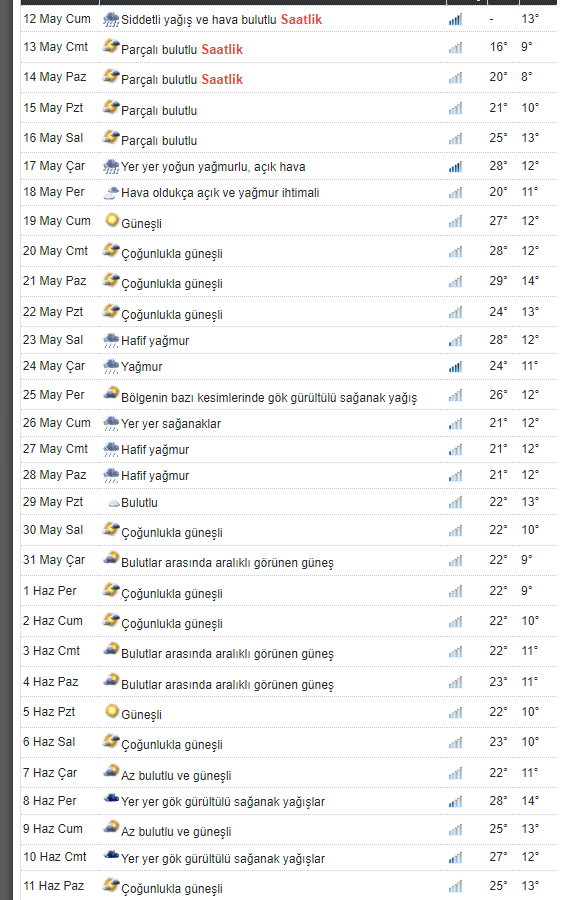Click 'Az bulutlu ve güneşli' for 7 Haz
The height and width of the screenshot is (900, 564).
[176, 776]
